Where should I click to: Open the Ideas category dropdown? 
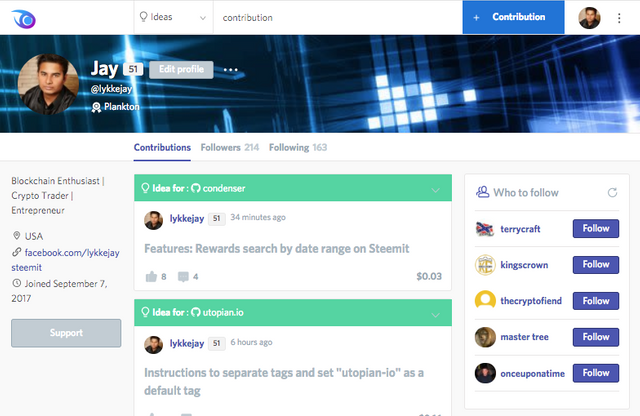[x=173, y=17]
